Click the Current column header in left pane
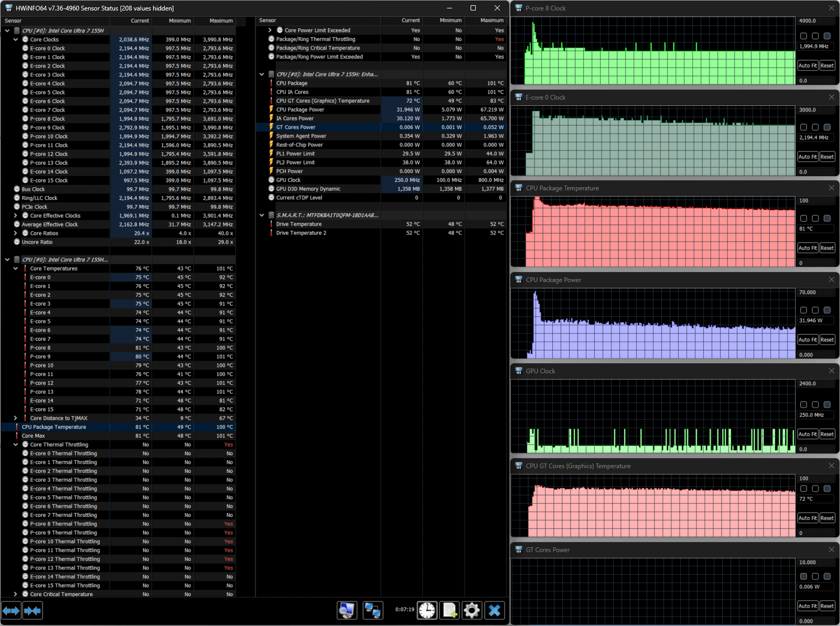This screenshot has height=626, width=840. [x=130, y=21]
